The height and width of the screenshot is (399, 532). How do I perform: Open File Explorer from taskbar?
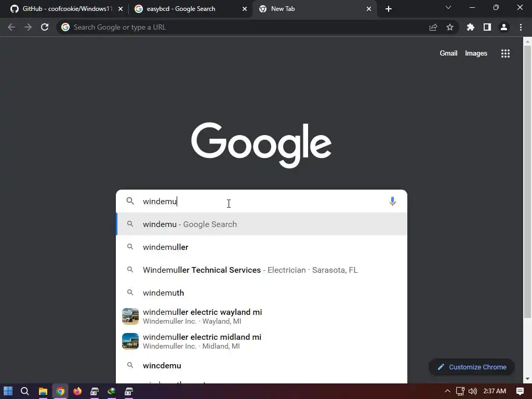[x=43, y=391]
